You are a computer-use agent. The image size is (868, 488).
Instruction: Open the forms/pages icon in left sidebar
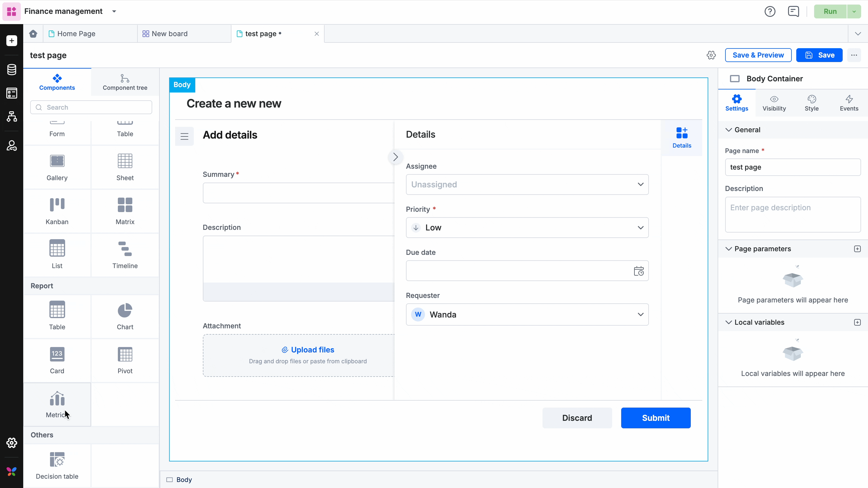tap(12, 93)
